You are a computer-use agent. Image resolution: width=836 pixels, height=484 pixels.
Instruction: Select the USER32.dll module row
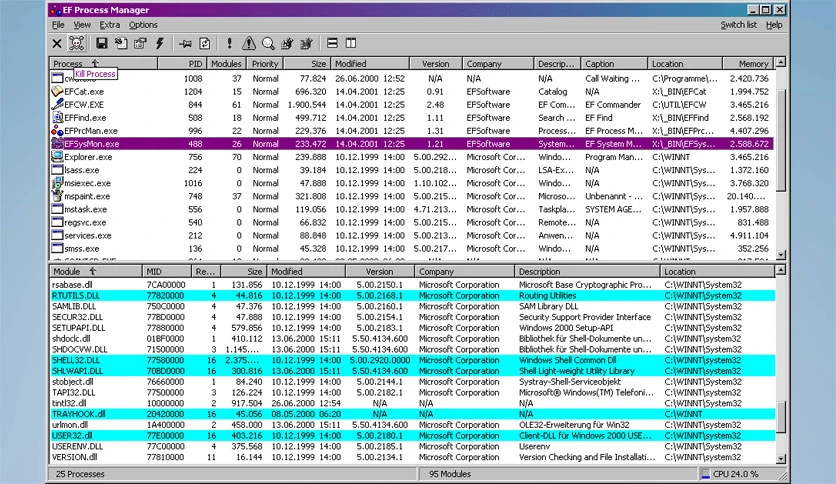click(412, 435)
